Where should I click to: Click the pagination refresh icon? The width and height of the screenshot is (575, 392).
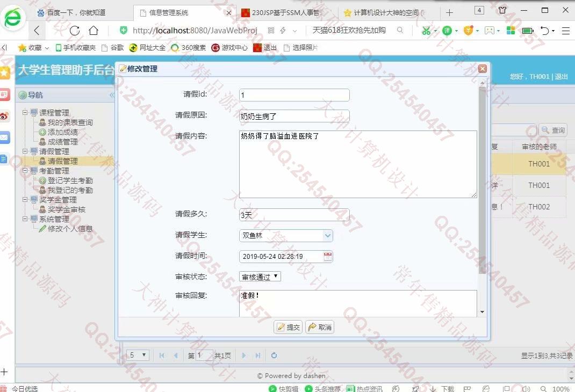coord(274,355)
